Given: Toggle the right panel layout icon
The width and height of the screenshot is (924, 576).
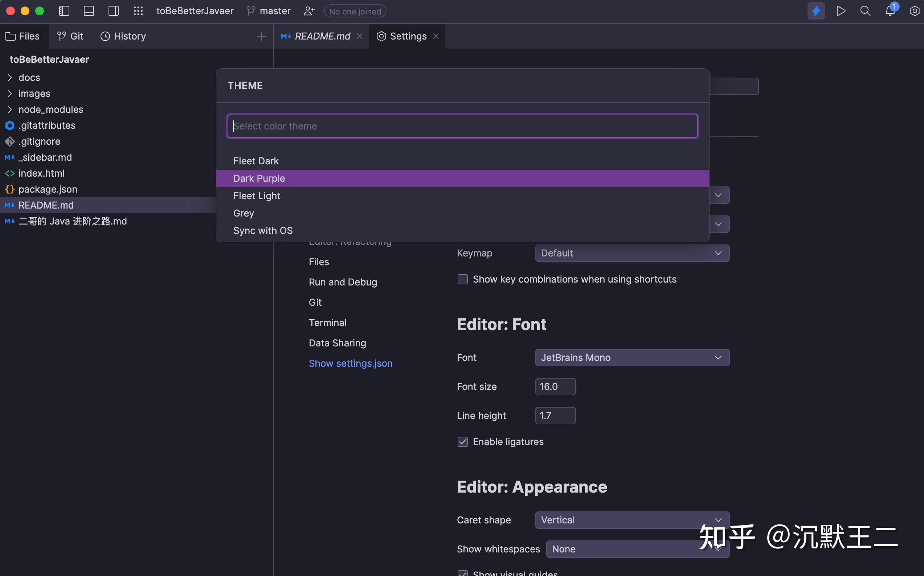Looking at the screenshot, I should tap(114, 11).
